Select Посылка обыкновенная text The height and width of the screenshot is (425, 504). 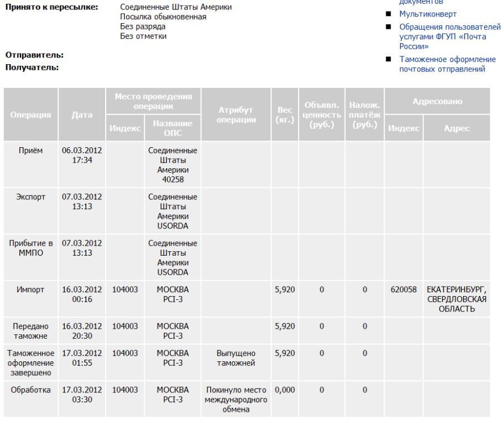tap(163, 17)
